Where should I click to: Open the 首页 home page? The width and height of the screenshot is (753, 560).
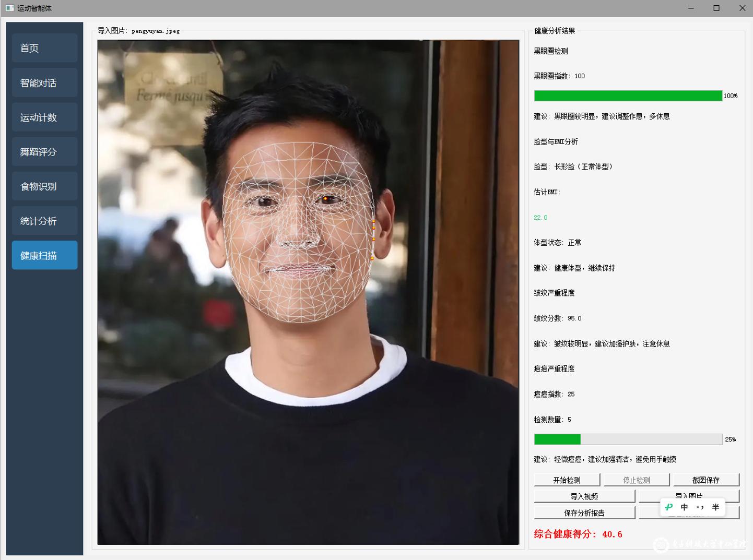[x=44, y=48]
